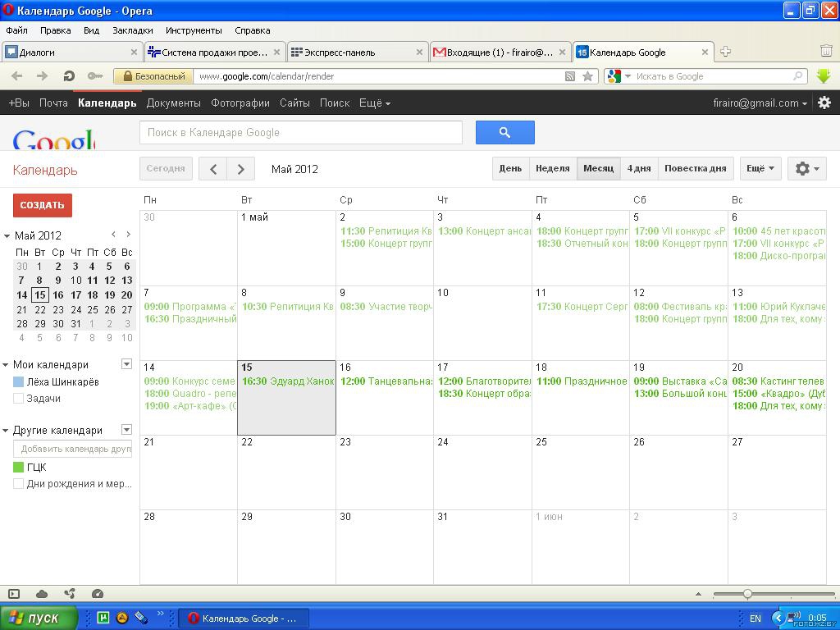Select day 22 in mini calendar
Viewport: 840px width, 630px height.
pos(40,309)
